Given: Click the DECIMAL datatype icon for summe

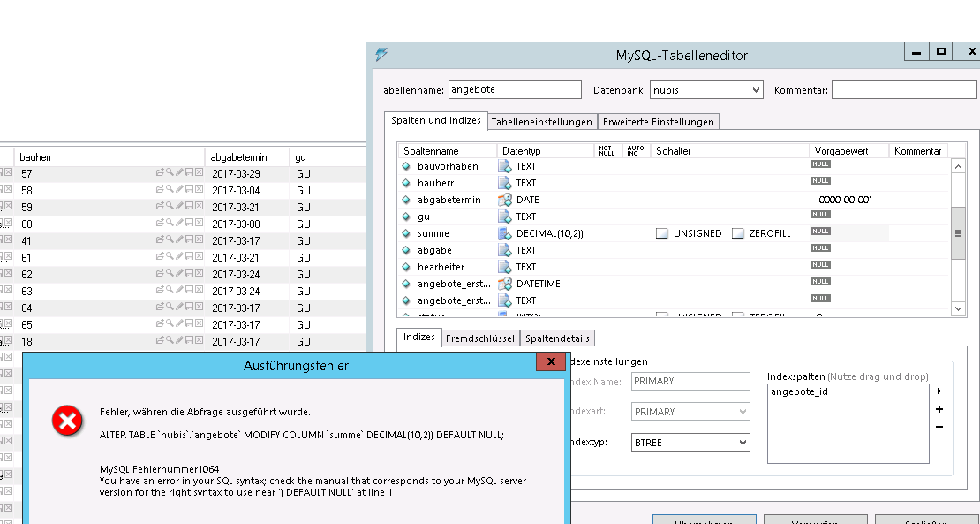Looking at the screenshot, I should pos(505,233).
